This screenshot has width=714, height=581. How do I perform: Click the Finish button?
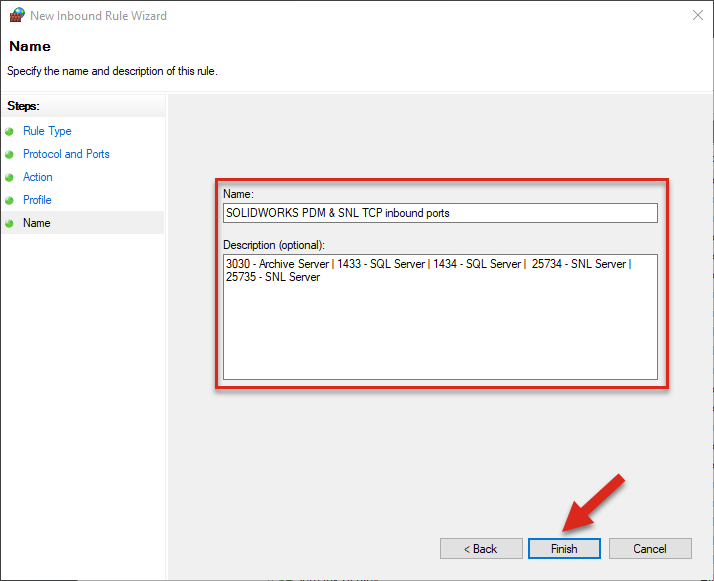pos(564,549)
